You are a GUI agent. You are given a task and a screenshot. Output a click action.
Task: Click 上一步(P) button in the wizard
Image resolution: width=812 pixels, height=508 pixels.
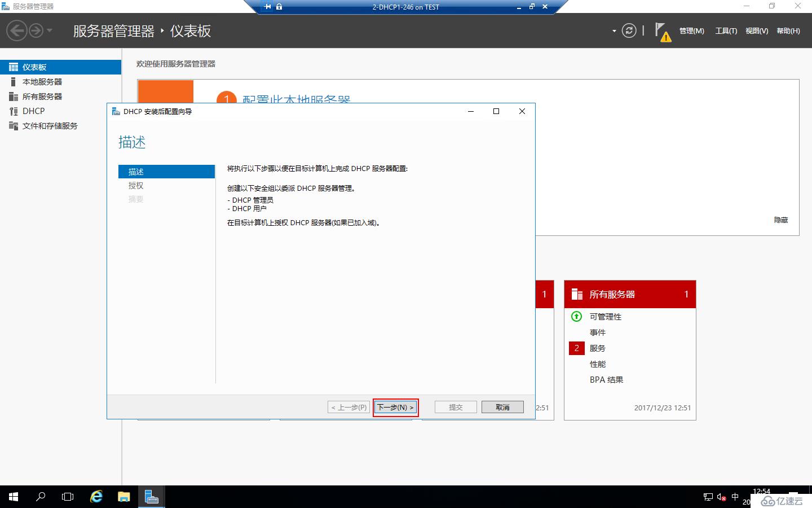349,407
